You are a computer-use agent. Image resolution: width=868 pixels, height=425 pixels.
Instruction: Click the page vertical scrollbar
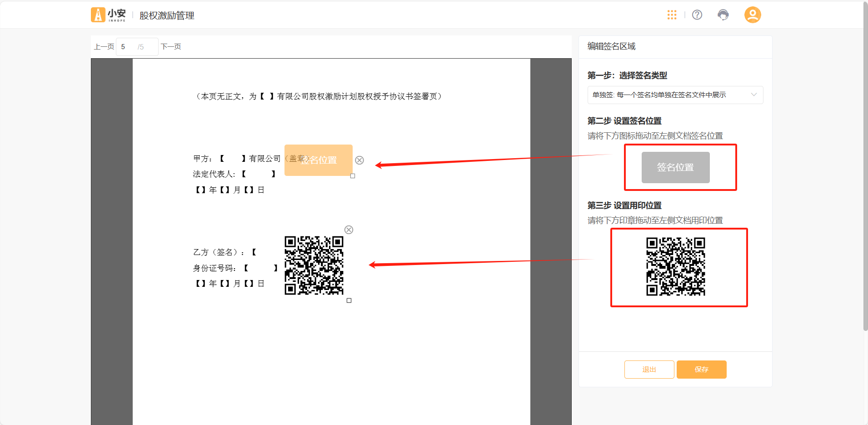tap(865, 166)
